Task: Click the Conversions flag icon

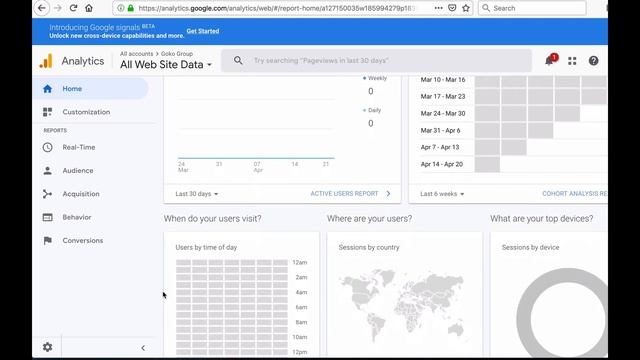Action: tap(47, 240)
